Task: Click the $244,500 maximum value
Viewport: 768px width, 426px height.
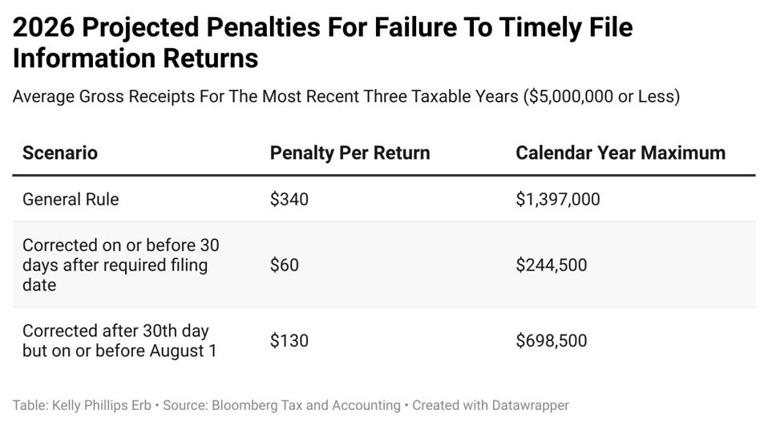Action: click(551, 265)
